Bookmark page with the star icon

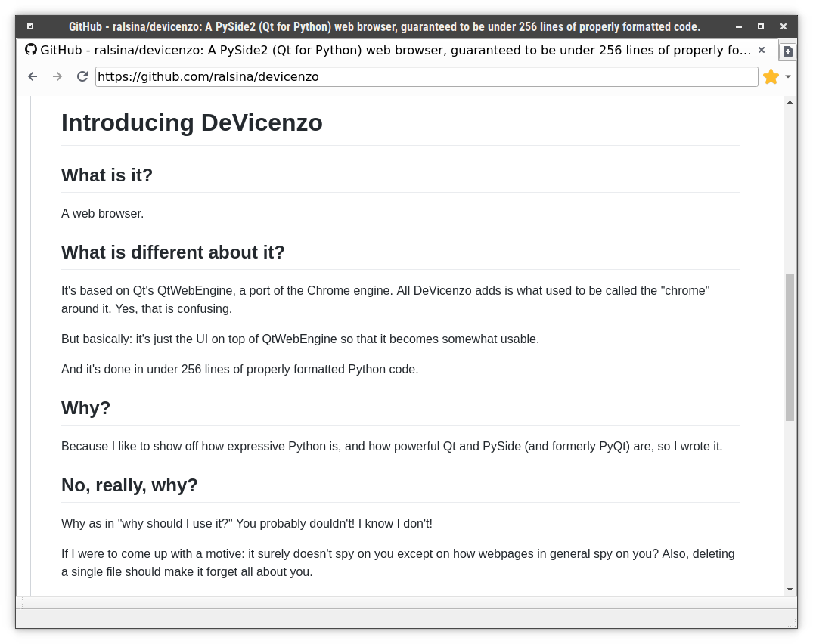[771, 76]
